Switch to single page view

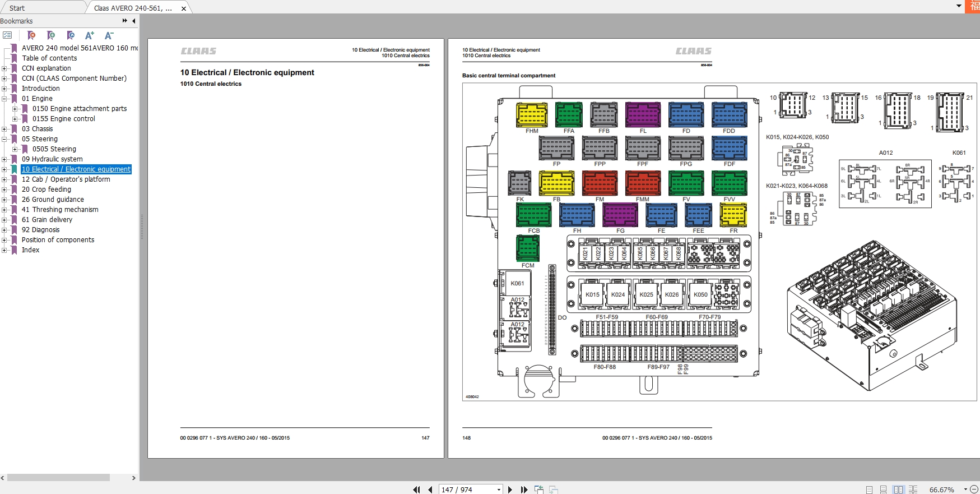869,490
